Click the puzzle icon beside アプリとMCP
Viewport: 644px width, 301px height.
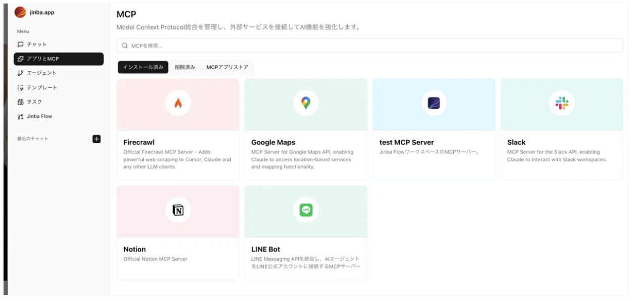[21, 59]
